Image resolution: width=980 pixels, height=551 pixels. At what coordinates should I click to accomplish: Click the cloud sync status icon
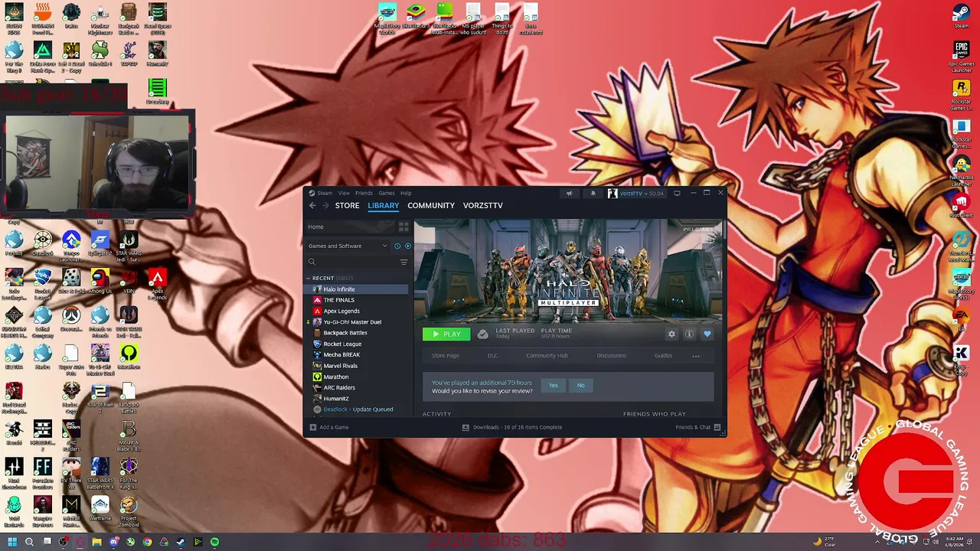pos(482,334)
